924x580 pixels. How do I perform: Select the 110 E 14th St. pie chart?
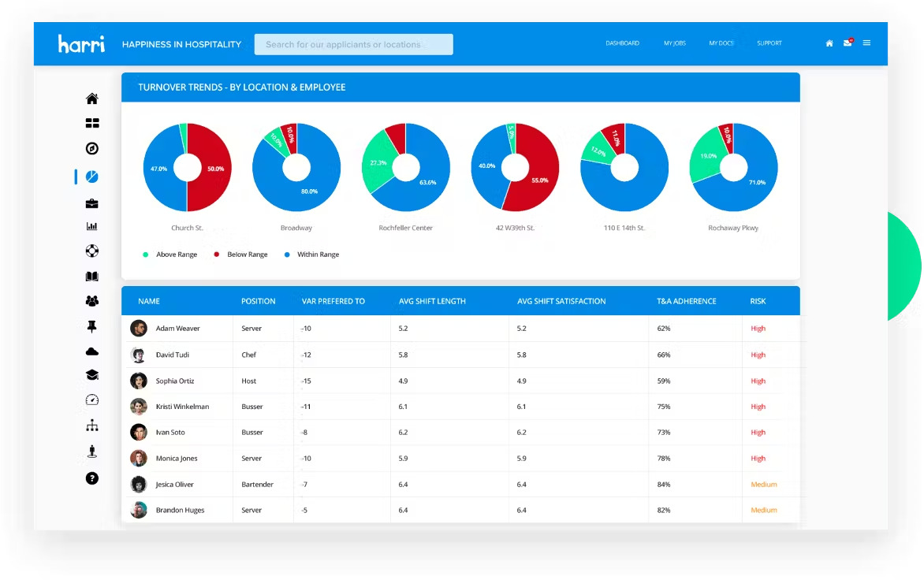click(x=624, y=167)
